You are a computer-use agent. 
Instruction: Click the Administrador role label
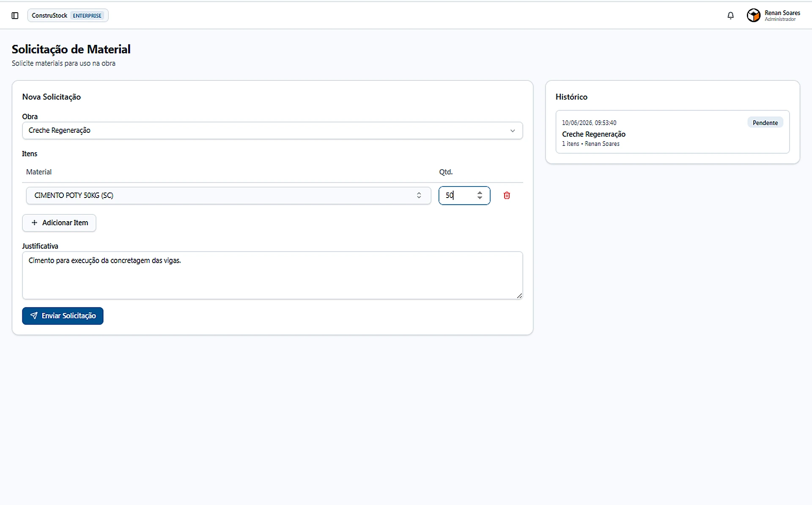(x=780, y=19)
